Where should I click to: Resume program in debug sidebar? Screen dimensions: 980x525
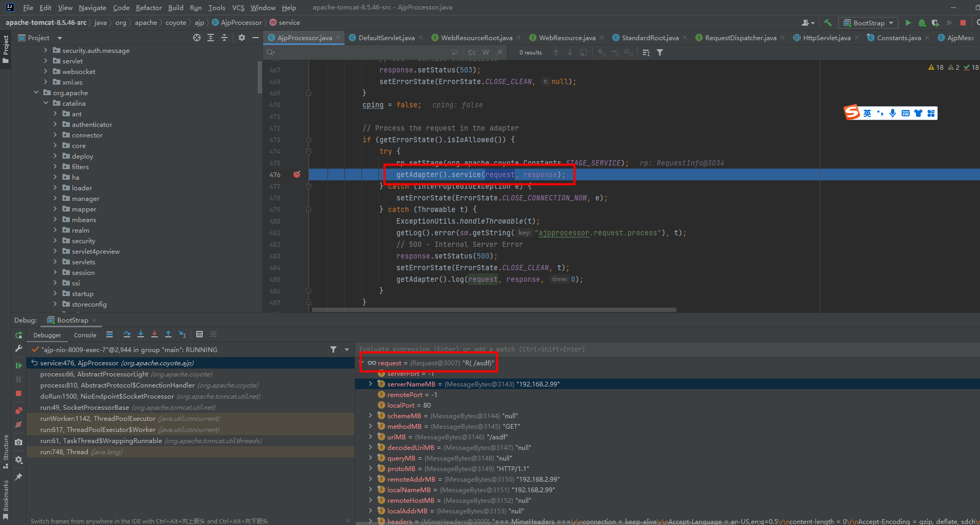pos(19,365)
